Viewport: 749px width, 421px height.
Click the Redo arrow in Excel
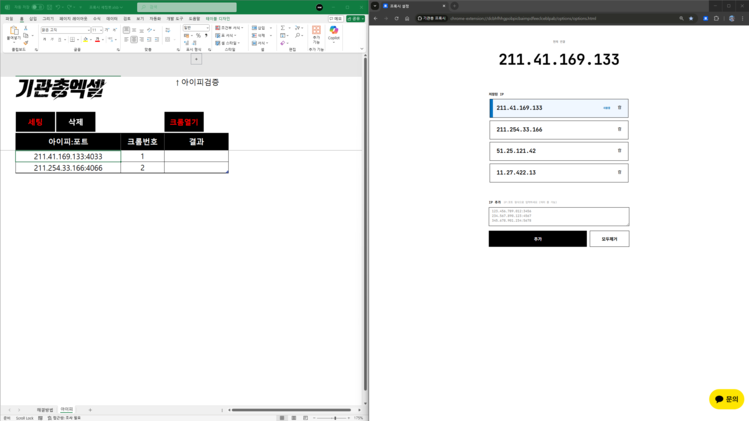coord(69,7)
